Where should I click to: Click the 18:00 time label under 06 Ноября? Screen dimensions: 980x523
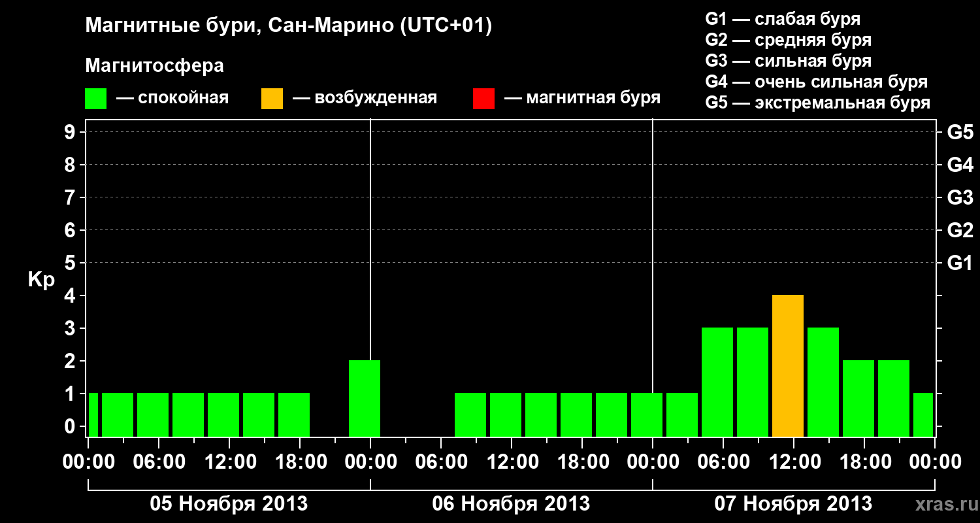pos(582,462)
